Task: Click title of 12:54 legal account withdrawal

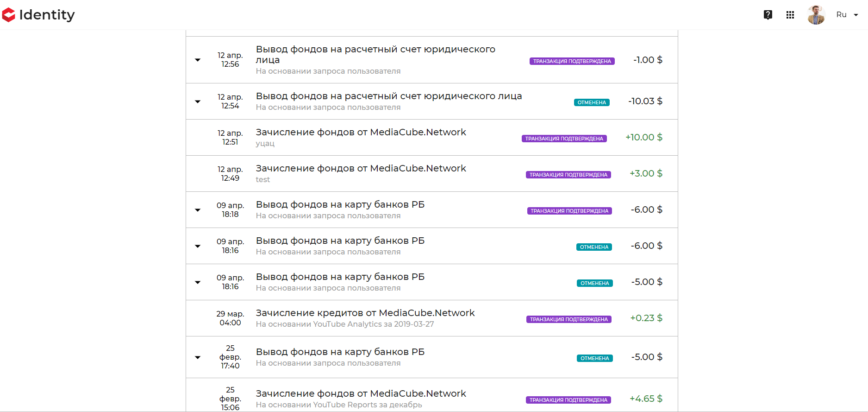Action: 389,96
